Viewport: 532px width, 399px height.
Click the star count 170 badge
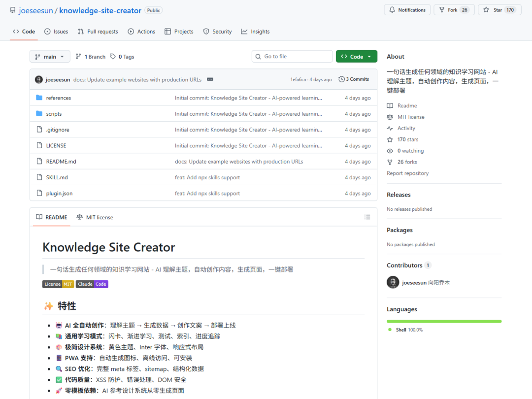tap(510, 10)
